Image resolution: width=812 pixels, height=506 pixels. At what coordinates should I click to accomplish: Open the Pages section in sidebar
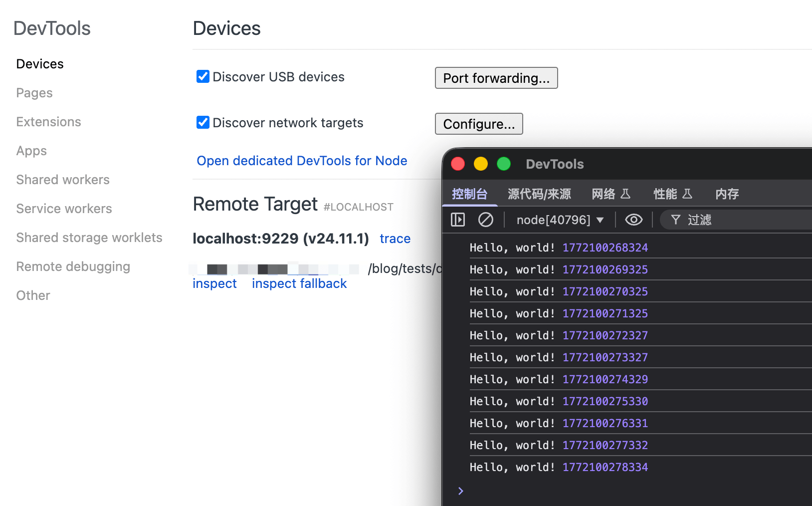(34, 93)
